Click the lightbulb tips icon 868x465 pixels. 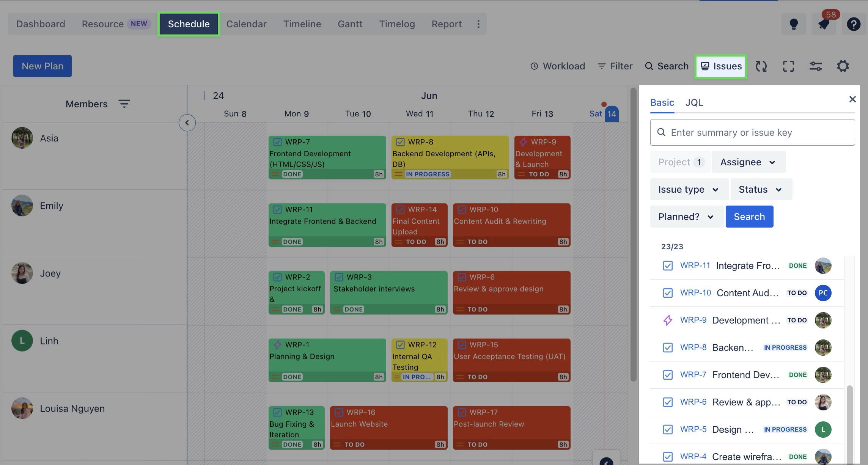793,24
